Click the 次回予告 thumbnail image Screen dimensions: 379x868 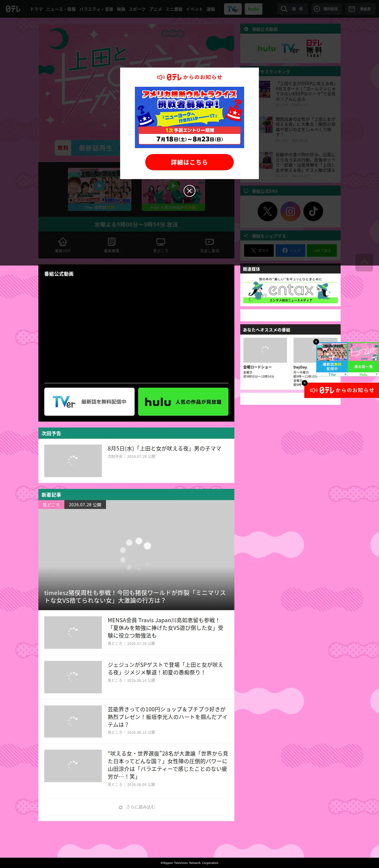click(x=73, y=461)
